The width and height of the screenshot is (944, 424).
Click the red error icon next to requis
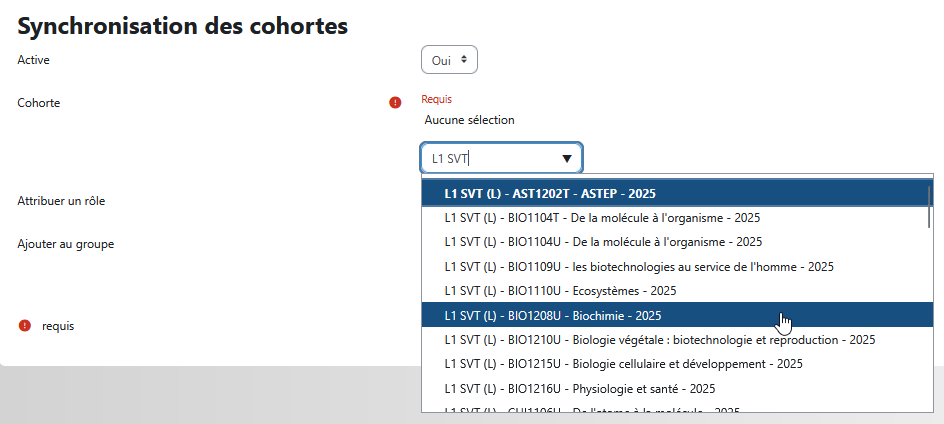point(24,326)
